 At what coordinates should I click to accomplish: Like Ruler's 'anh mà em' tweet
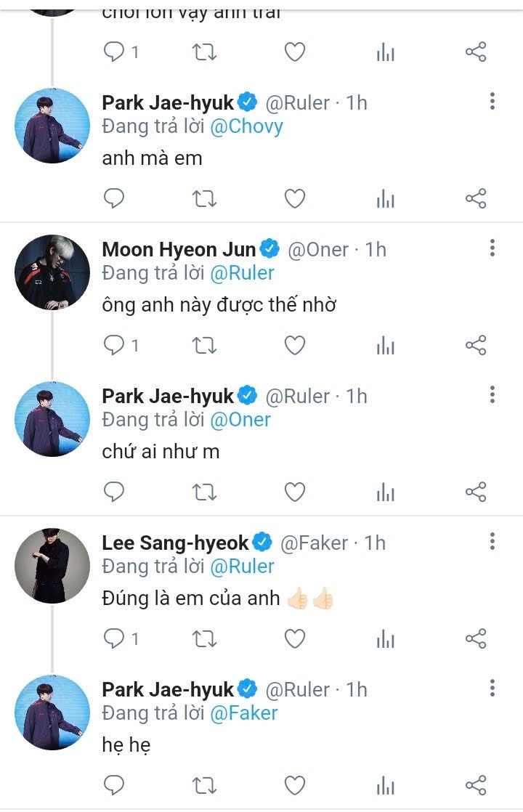point(294,198)
